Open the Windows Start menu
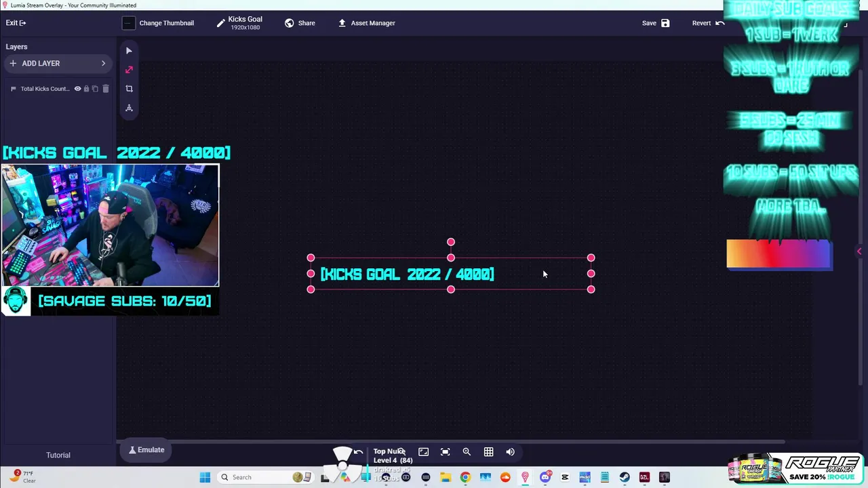 pos(205,477)
